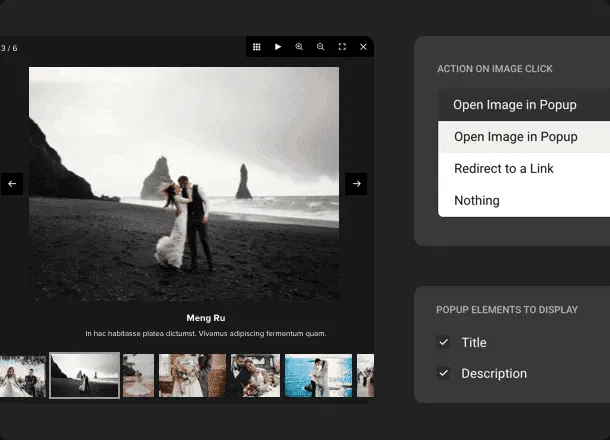Open the grid thumbnails view icon

pos(257,47)
